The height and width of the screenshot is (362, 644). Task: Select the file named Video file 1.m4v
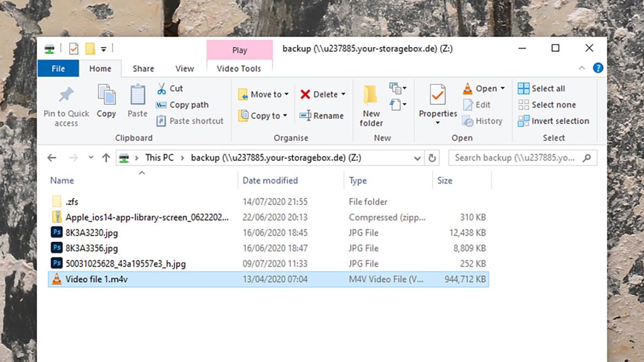click(268, 279)
